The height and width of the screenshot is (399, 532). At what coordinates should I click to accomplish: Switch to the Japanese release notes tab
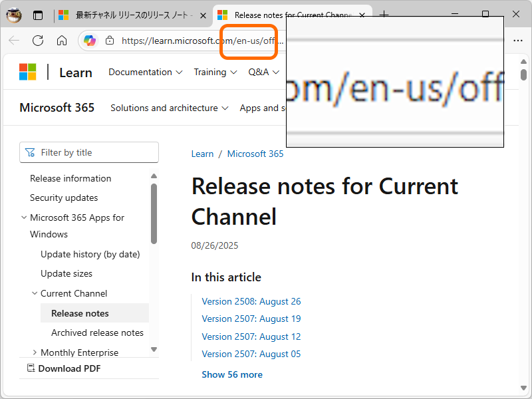click(133, 15)
